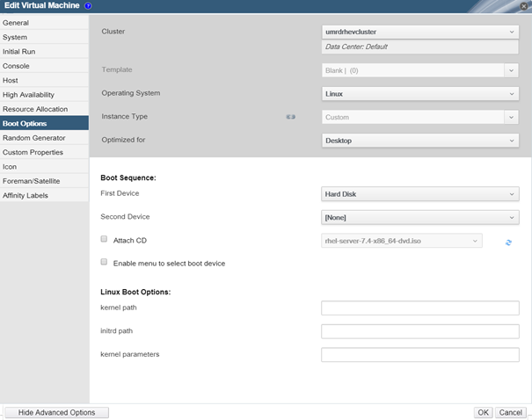Change First Device from Hard Disk
532x420 pixels.
pyautogui.click(x=420, y=194)
